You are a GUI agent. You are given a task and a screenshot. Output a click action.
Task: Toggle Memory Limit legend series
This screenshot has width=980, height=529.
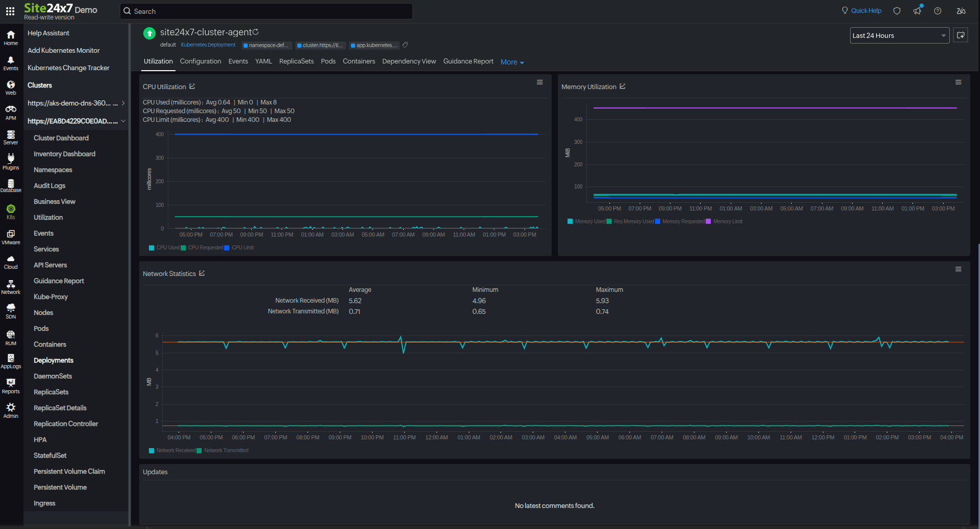pyautogui.click(x=724, y=222)
